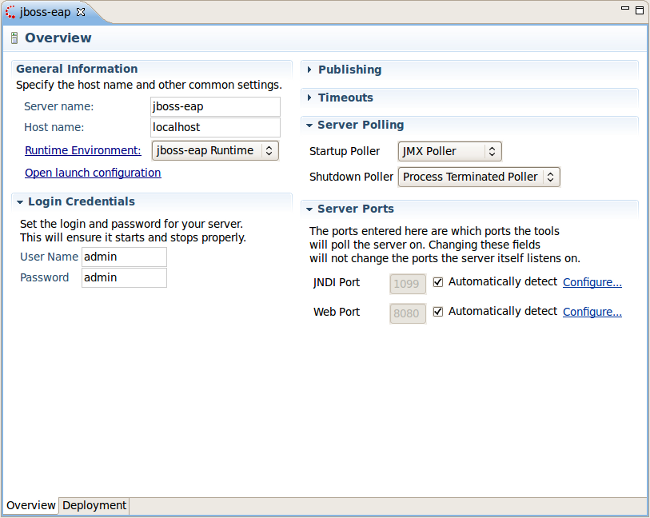Image resolution: width=650 pixels, height=518 pixels.
Task: Click the Web Port 8080 field
Action: [x=407, y=313]
